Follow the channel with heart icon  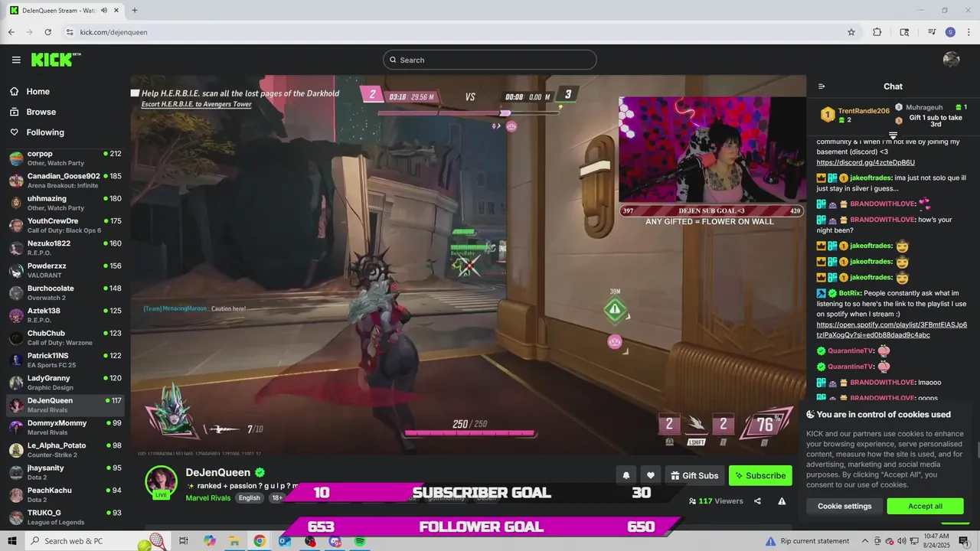(651, 475)
